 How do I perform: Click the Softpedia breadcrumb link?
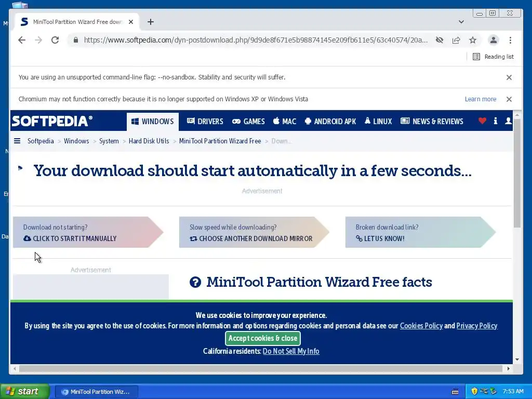[41, 141]
